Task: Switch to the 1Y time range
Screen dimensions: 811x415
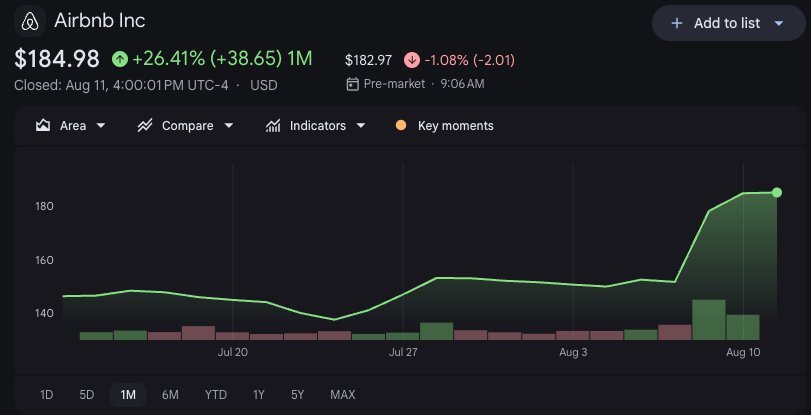Action: click(x=259, y=395)
